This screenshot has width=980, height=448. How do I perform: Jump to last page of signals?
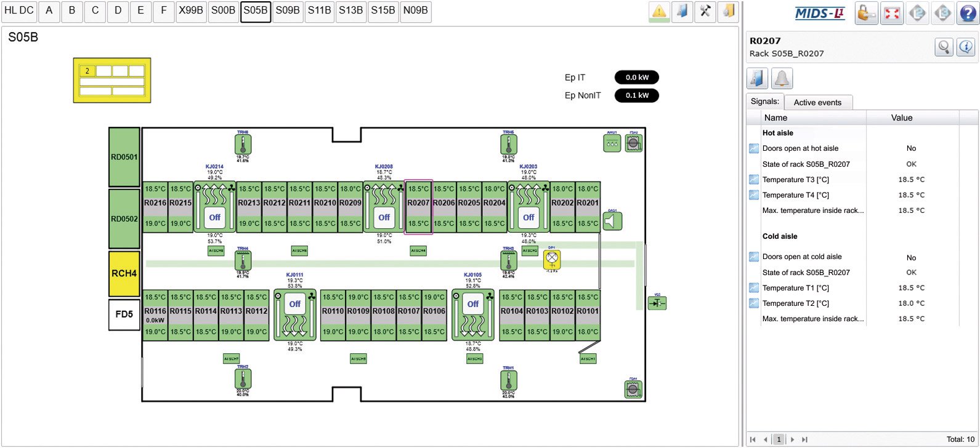[804, 439]
